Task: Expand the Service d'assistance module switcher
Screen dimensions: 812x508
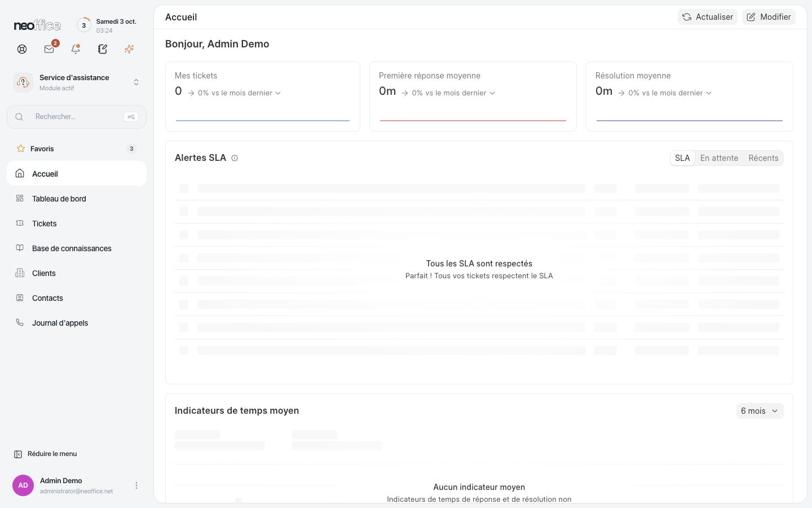Action: (136, 82)
